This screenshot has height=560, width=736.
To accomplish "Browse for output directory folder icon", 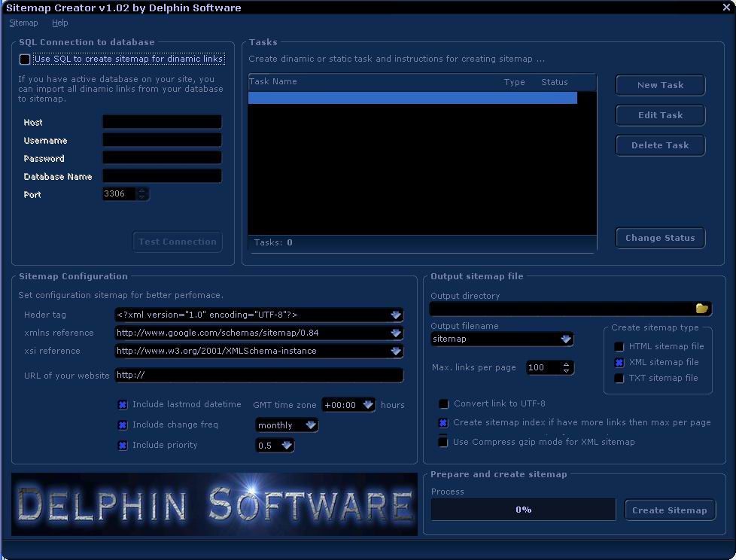I will [701, 309].
